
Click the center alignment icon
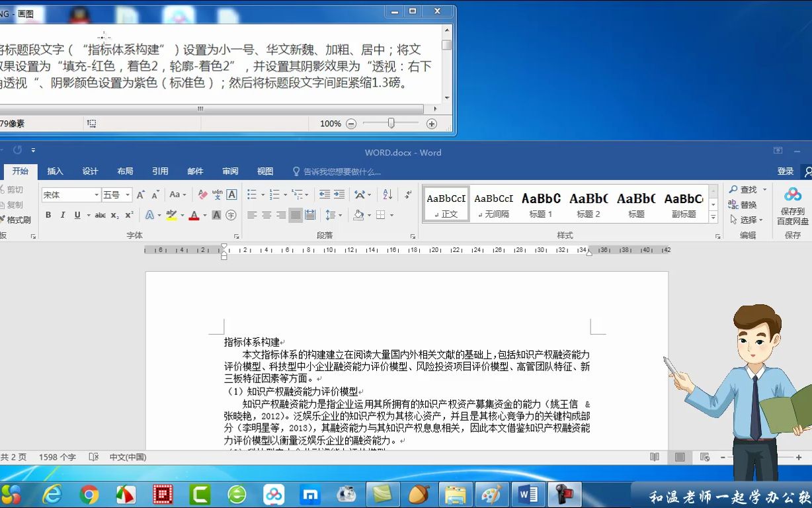tap(265, 214)
